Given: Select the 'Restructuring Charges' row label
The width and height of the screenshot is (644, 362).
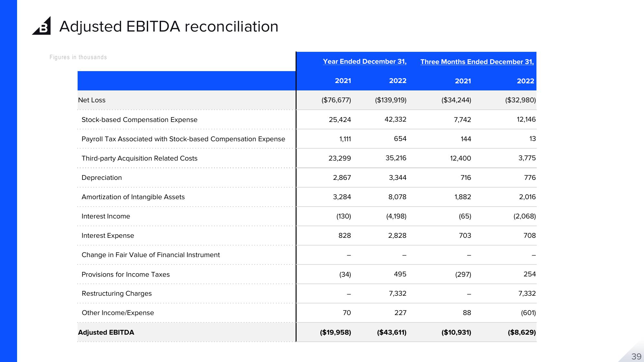Looking at the screenshot, I should tap(117, 293).
